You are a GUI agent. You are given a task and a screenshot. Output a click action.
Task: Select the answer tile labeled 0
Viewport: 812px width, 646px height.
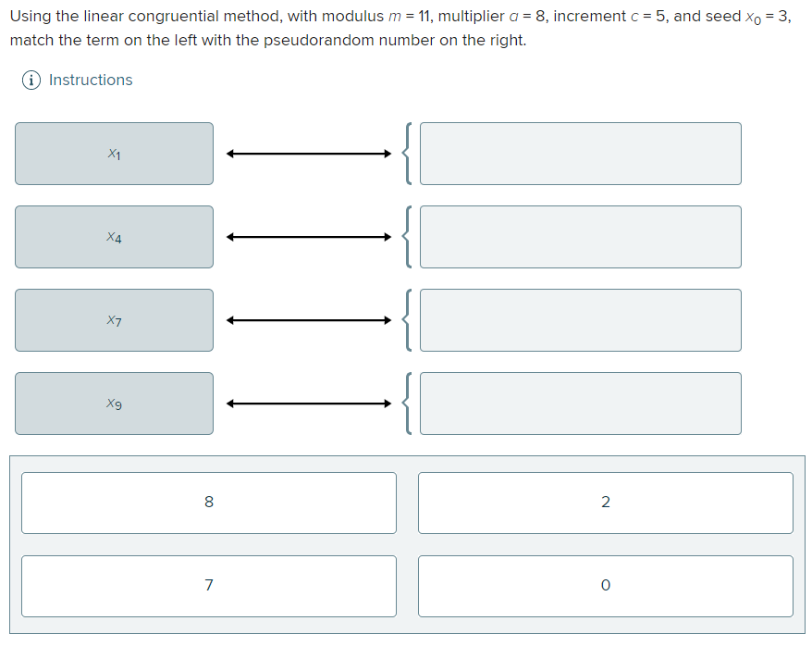605,586
